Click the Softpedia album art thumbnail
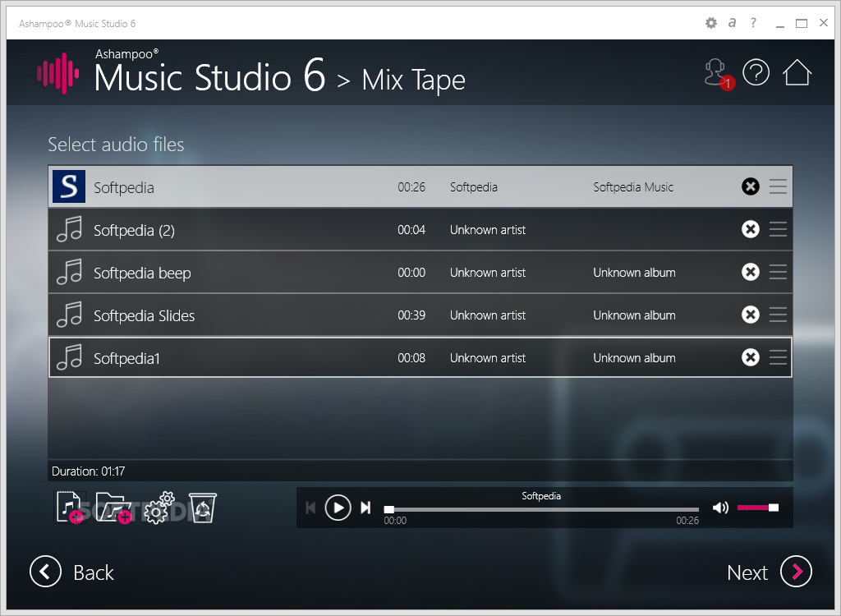This screenshot has height=616, width=841. point(69,186)
